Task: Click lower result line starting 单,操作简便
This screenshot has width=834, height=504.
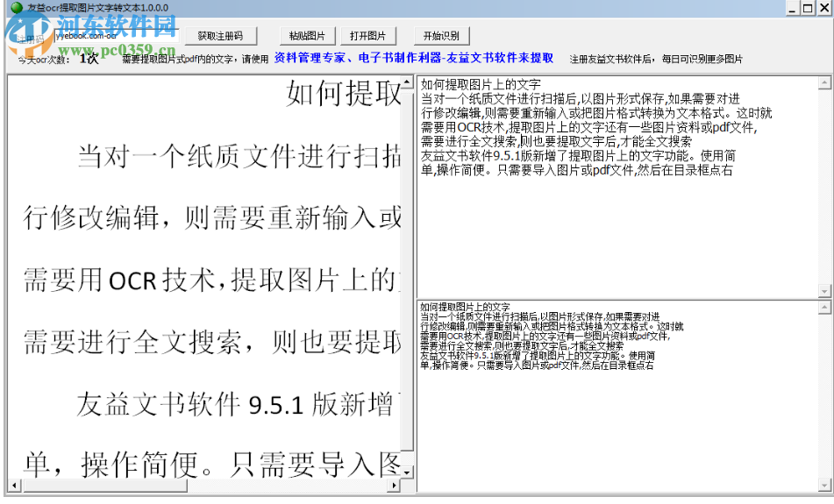Action: [537, 366]
